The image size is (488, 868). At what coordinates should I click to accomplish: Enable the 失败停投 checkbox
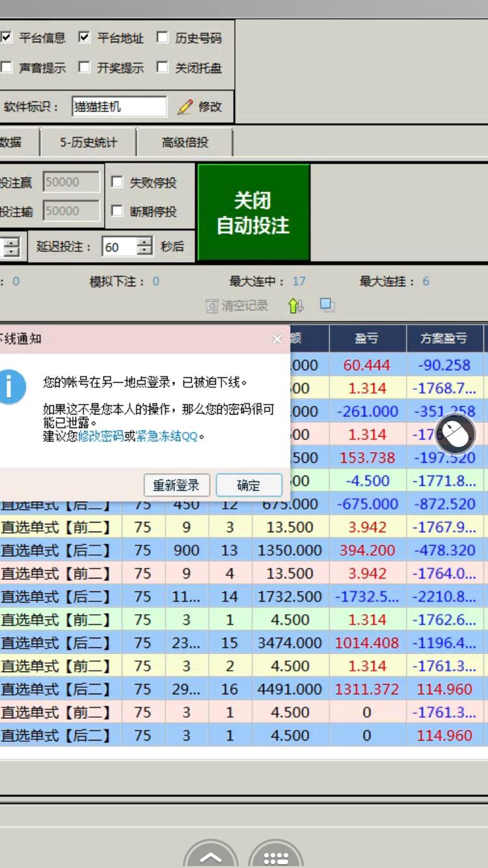click(x=117, y=182)
